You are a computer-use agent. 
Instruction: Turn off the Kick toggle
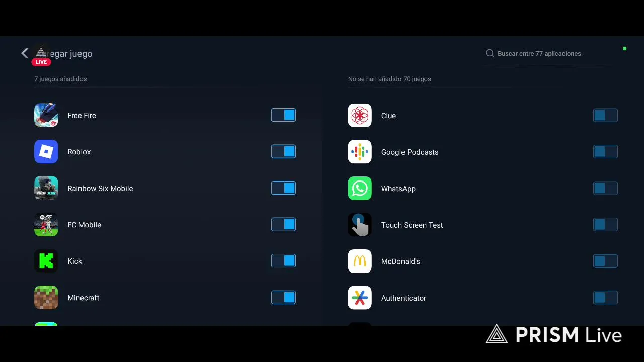[x=283, y=261]
